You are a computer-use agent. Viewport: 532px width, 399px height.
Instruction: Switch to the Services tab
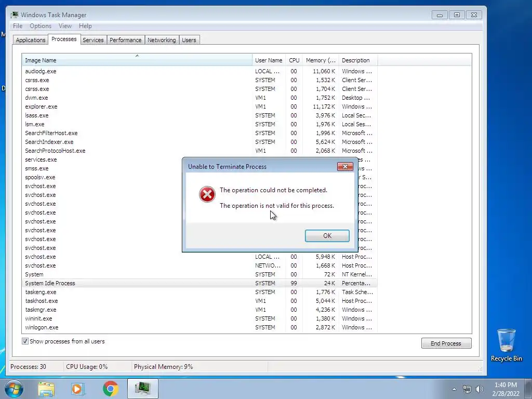[93, 40]
